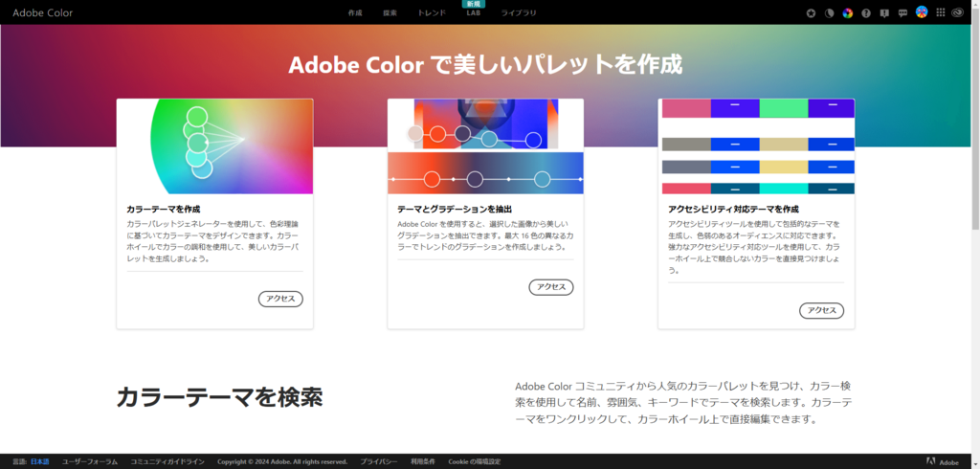Open the プライバシー footer link

[x=379, y=462]
